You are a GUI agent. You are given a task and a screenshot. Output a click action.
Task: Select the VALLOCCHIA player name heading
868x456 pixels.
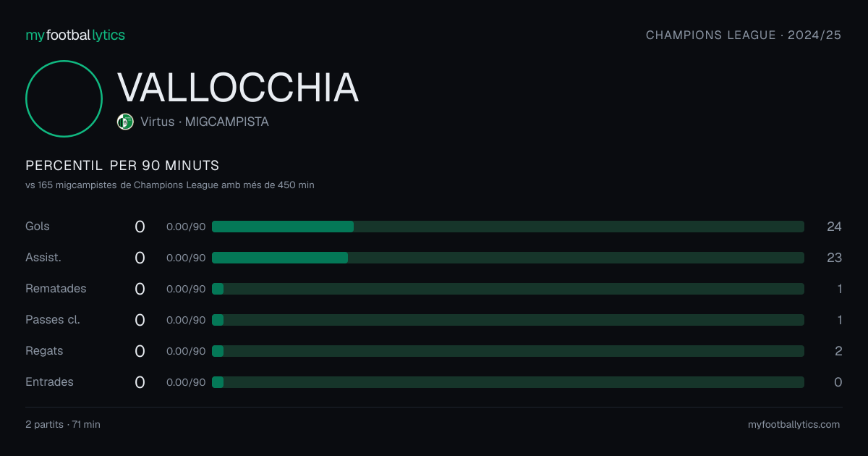pos(238,88)
